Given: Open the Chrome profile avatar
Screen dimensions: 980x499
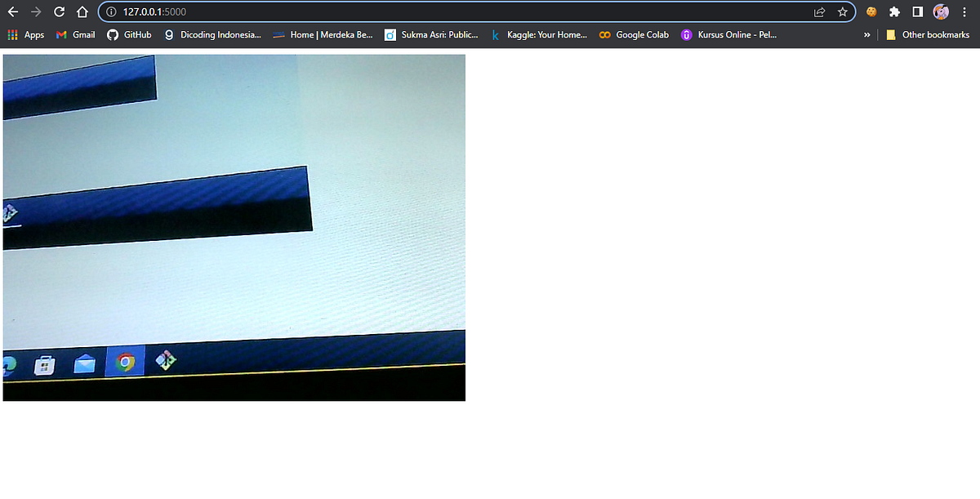Looking at the screenshot, I should pyautogui.click(x=941, y=11).
